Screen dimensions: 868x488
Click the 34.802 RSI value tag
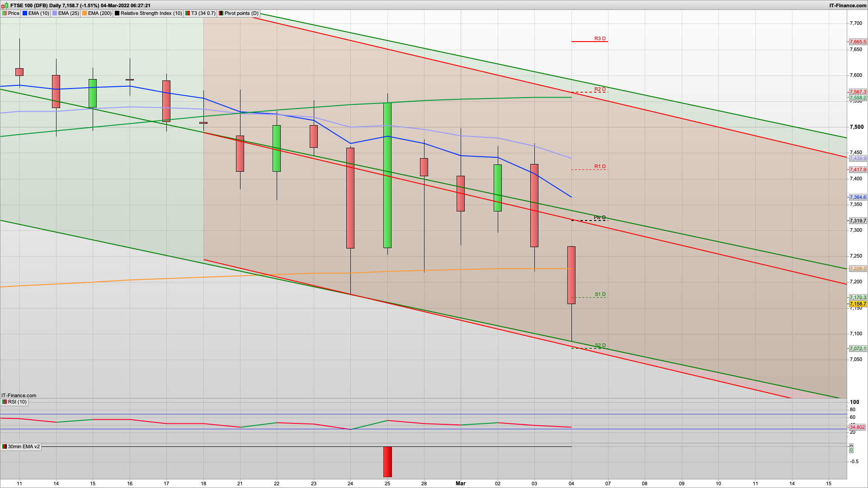pos(857,427)
